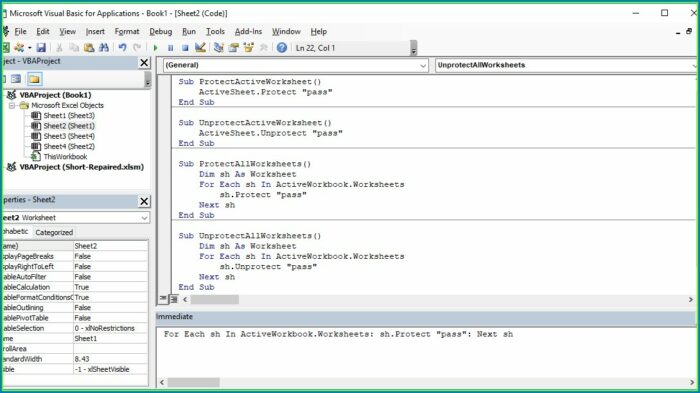Undo the last edit

pos(122,47)
